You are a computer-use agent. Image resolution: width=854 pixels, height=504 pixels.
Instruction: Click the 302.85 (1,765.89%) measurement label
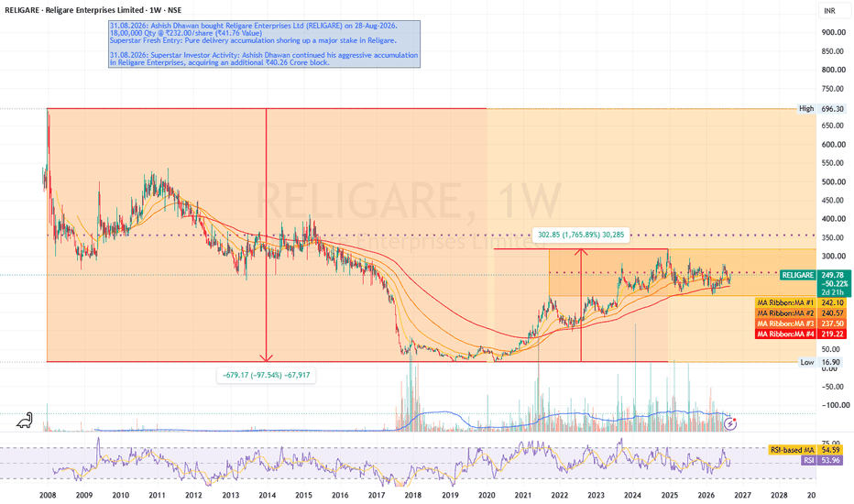tap(581, 235)
